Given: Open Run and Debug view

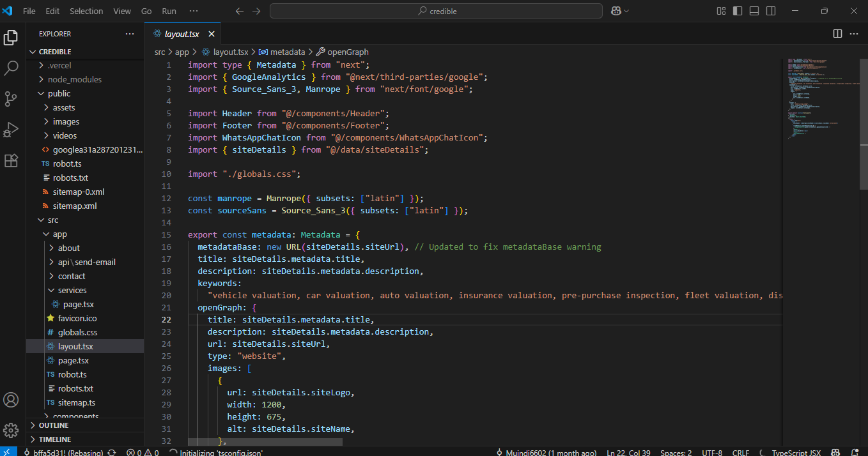Looking at the screenshot, I should [11, 130].
